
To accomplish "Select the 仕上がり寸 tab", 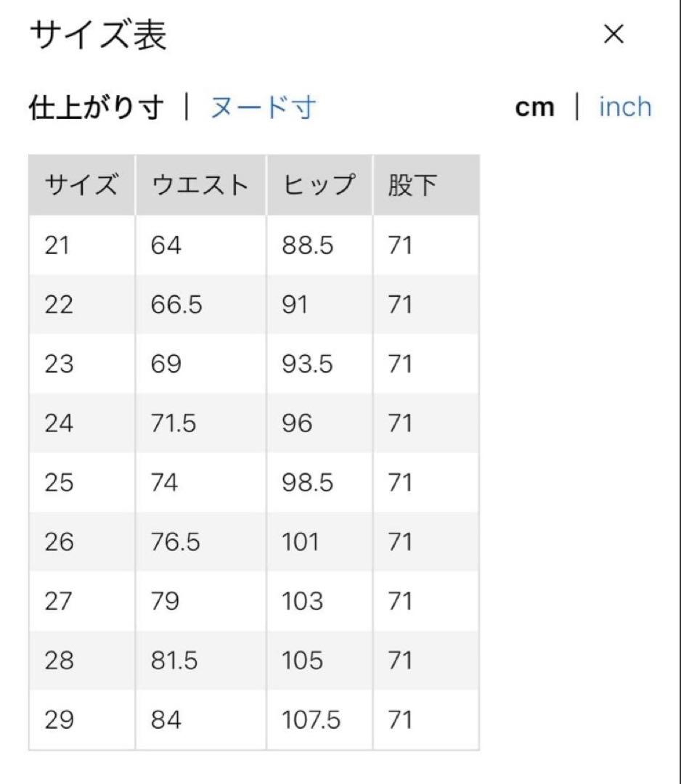I will pyautogui.click(x=97, y=107).
